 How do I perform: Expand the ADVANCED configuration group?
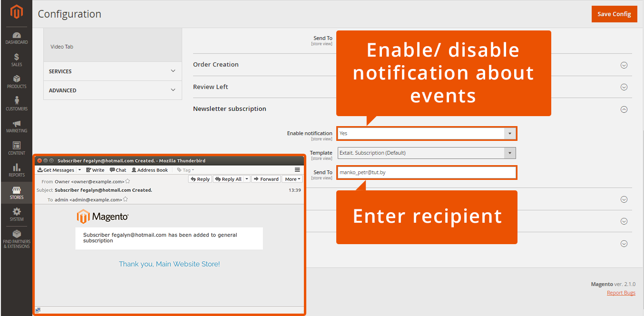click(113, 90)
